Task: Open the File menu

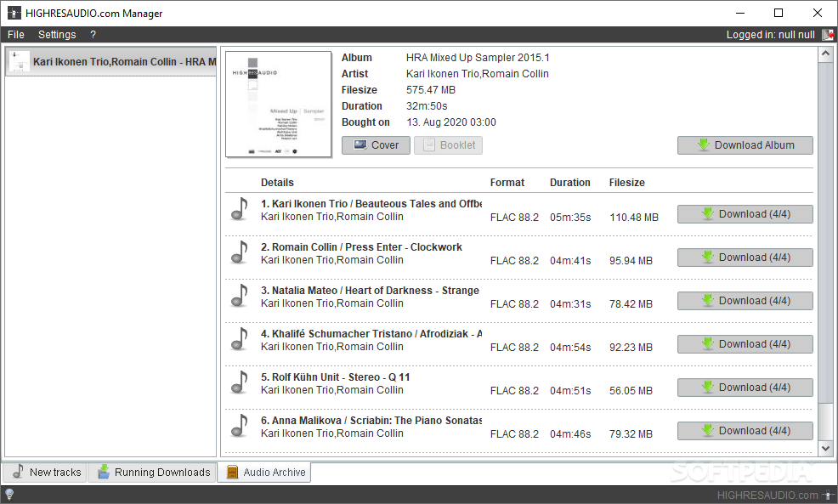Action: [x=15, y=35]
